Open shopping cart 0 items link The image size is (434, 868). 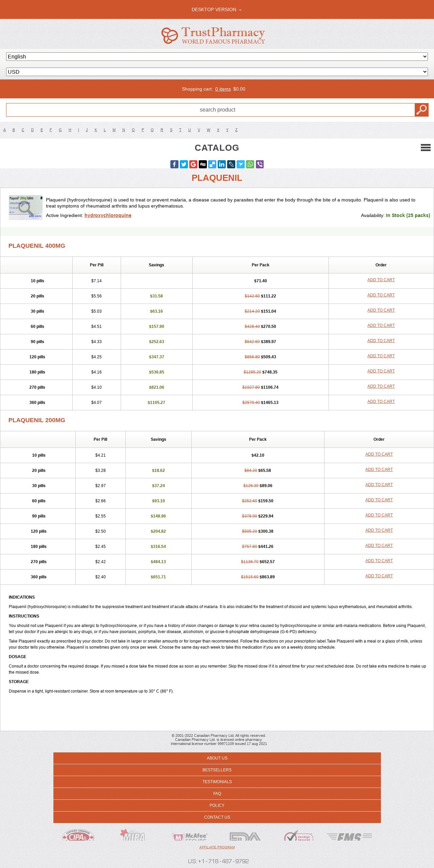coord(223,89)
